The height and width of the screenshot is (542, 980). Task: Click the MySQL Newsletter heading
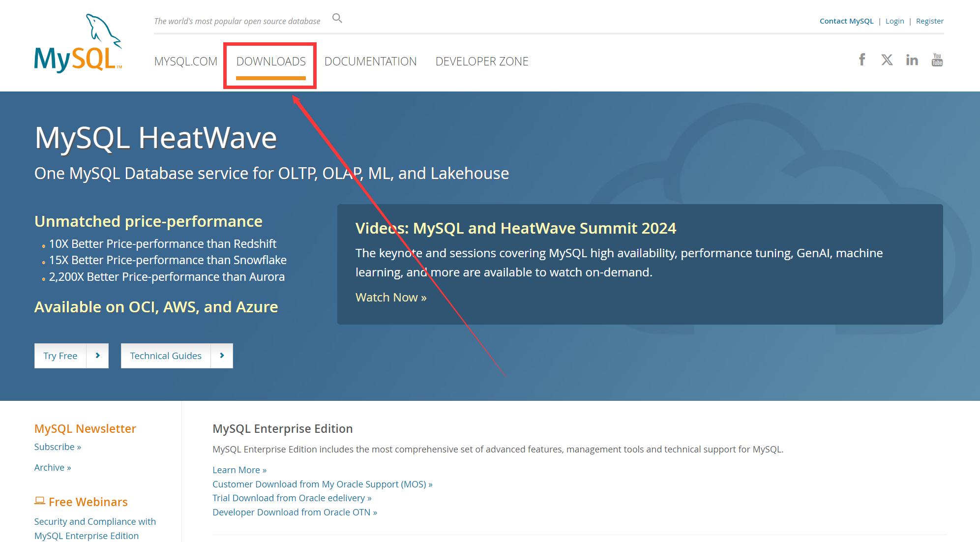[x=85, y=428]
